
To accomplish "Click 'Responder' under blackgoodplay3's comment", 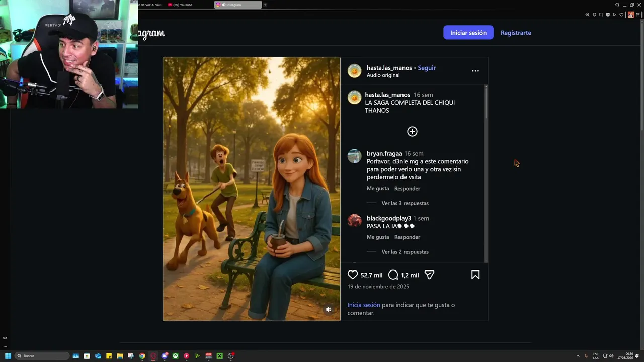I will (407, 237).
